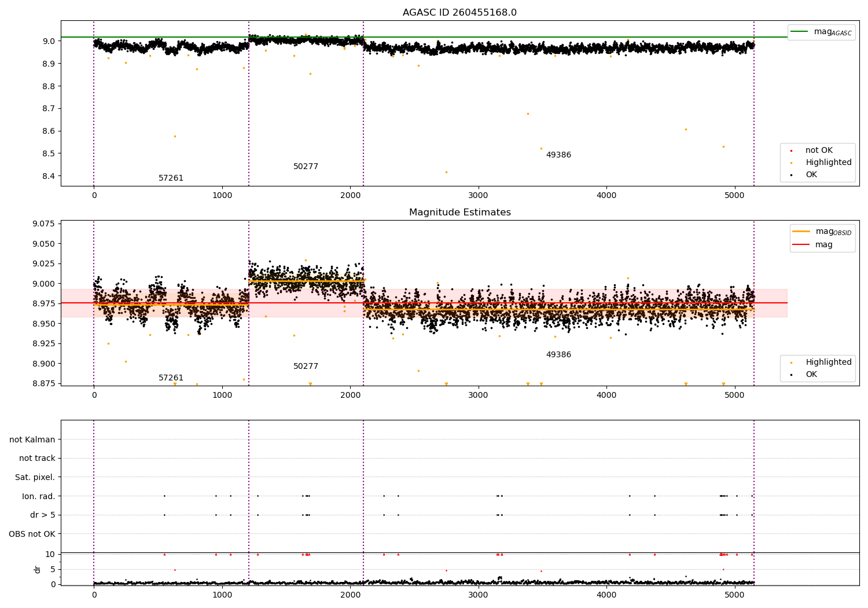868x608 pixels.
Task: Select 'OK' entry in Magnitude Estimates legend
Action: click(811, 375)
